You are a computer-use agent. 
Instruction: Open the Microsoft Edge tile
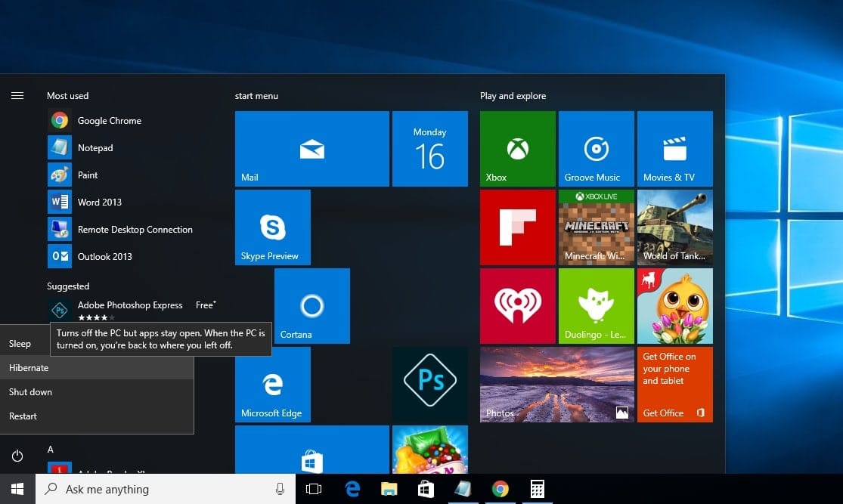coord(273,385)
